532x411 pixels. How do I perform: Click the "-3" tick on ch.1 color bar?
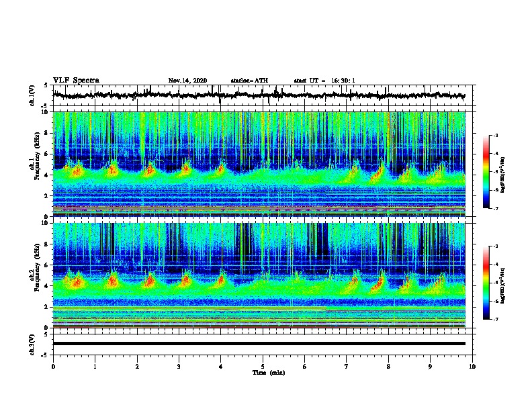pos(496,135)
